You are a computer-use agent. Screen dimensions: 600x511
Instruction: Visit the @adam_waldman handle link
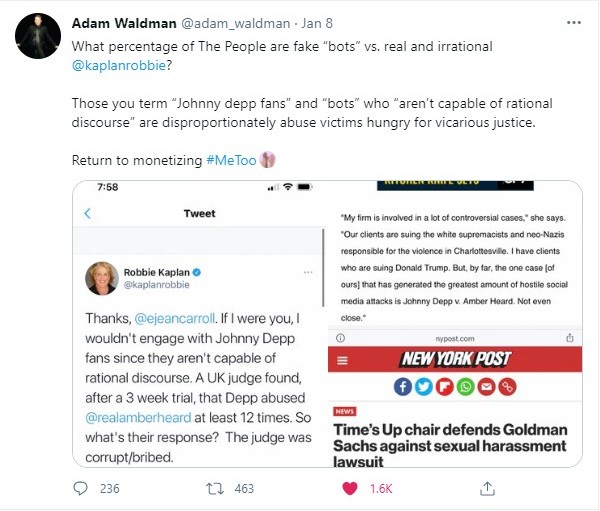235,23
